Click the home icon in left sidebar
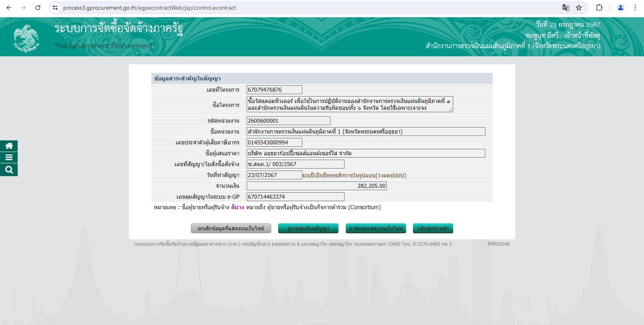This screenshot has height=325, width=644. coord(9,146)
